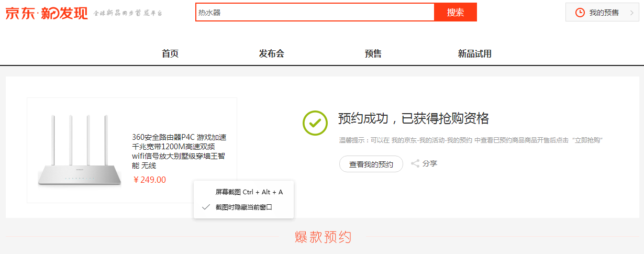Click the JD 京东·新发现 logo
The image size is (644, 254).
(47, 13)
